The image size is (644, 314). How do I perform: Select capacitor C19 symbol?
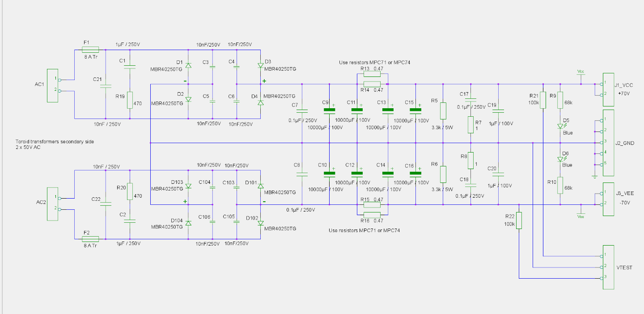(x=498, y=110)
